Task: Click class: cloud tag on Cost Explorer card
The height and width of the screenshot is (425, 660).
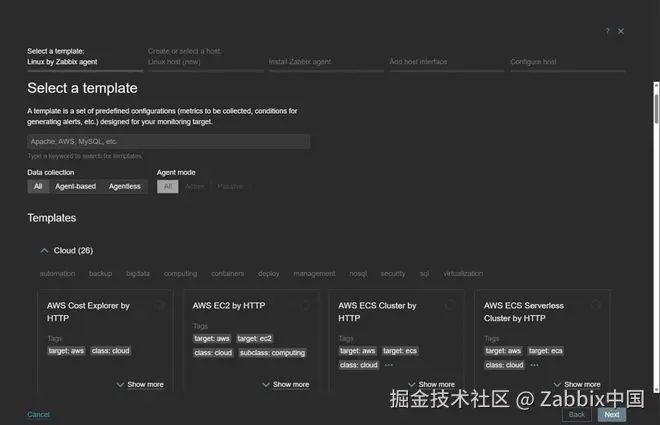Action: tap(111, 351)
